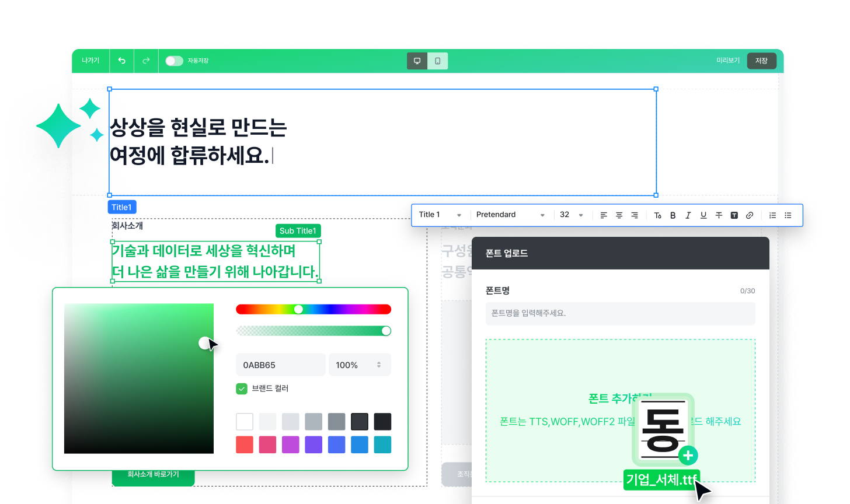The image size is (850, 504).
Task: Apply strikethrough formatting
Action: (x=719, y=215)
